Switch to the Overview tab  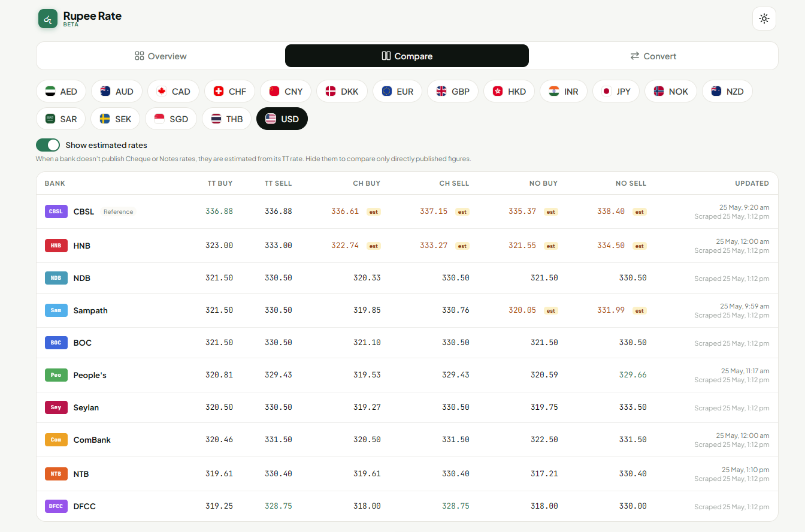coord(161,56)
